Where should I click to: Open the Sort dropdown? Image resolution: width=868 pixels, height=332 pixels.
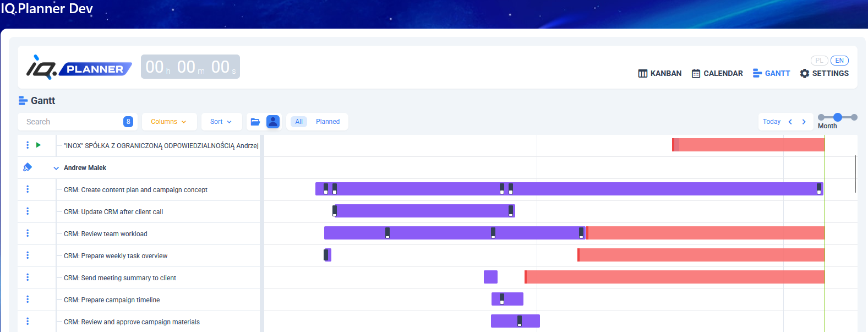(221, 122)
